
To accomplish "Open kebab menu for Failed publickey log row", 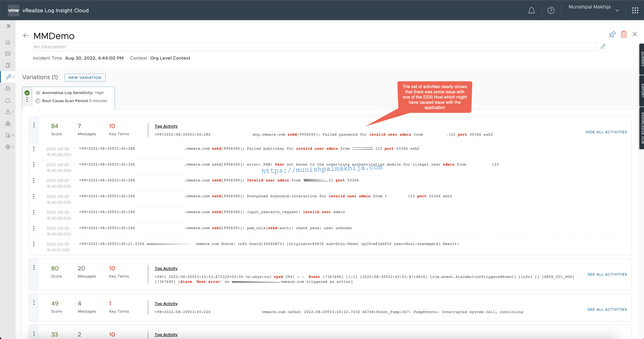I will click(x=34, y=149).
